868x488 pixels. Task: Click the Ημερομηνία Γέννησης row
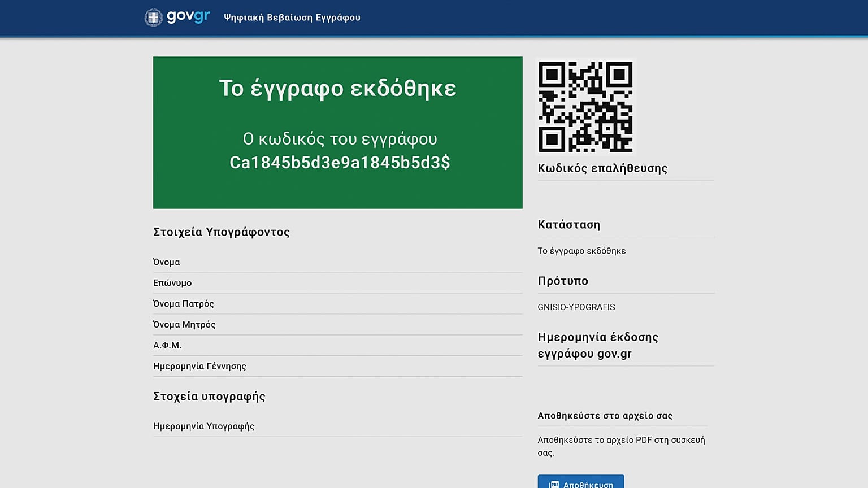338,367
